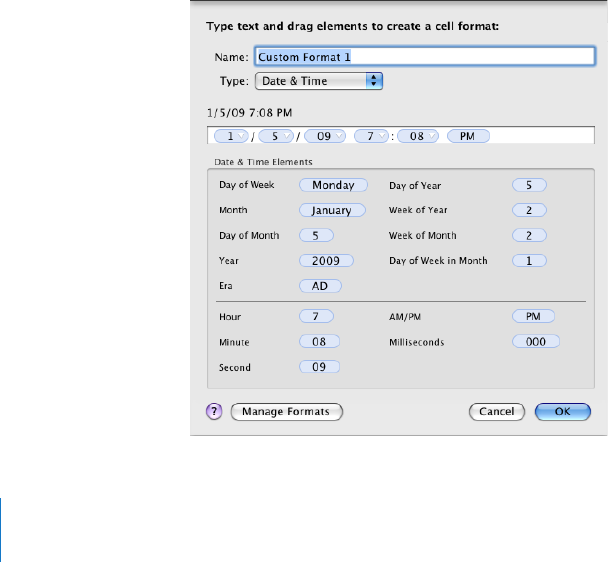Pick the 2009 Year element
The image size is (608, 562).
point(326,261)
